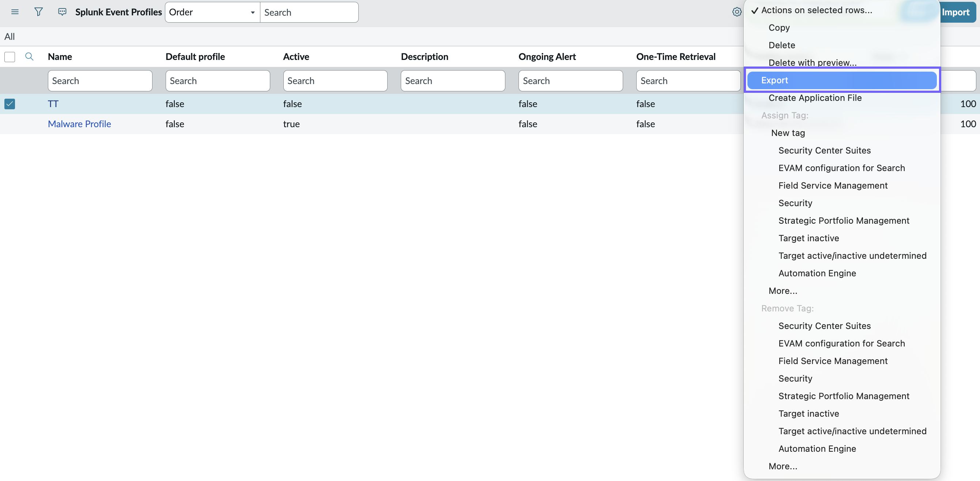980x481 pixels.
Task: Click Active value true in Malware Profile row
Action: point(291,124)
